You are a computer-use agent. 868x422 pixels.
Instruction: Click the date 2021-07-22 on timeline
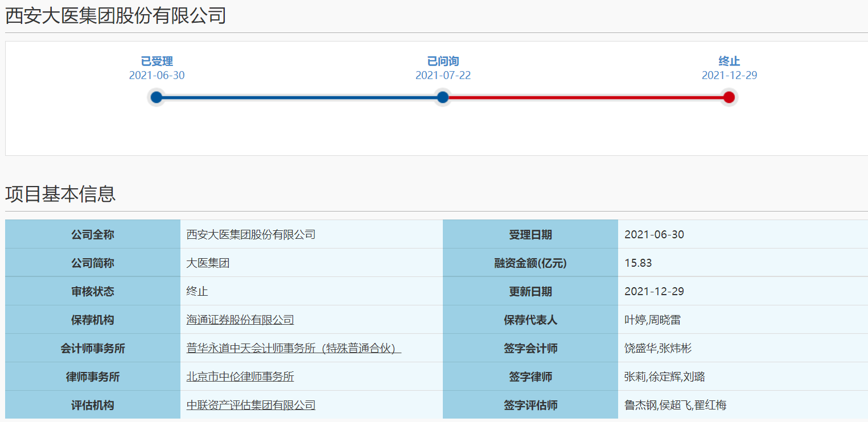[443, 76]
